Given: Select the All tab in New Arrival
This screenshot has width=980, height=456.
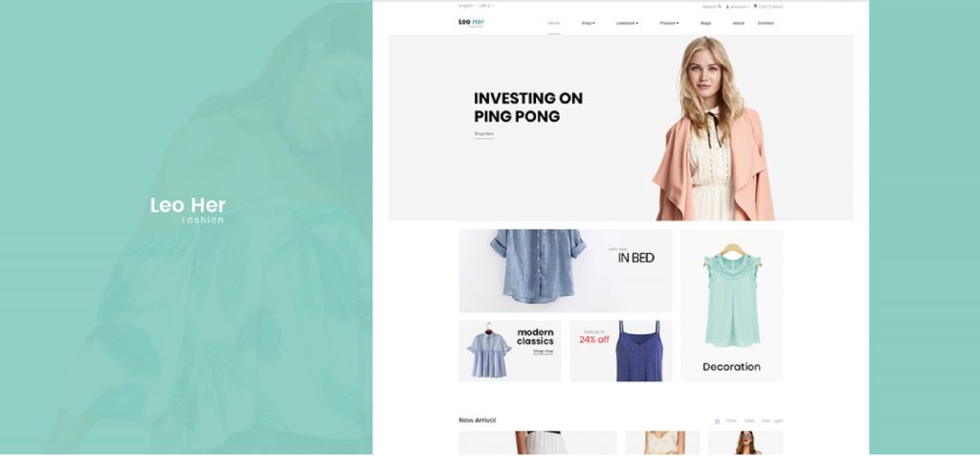Looking at the screenshot, I should pos(717,421).
